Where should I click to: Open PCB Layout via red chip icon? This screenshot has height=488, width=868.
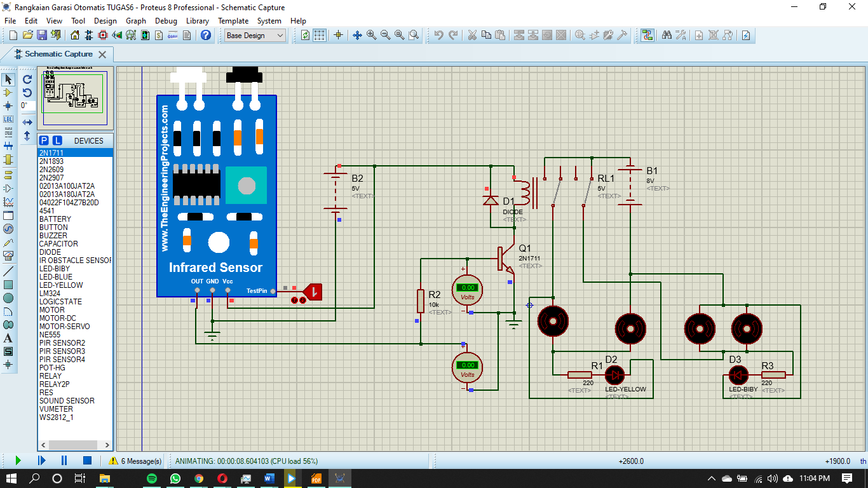[x=104, y=36]
